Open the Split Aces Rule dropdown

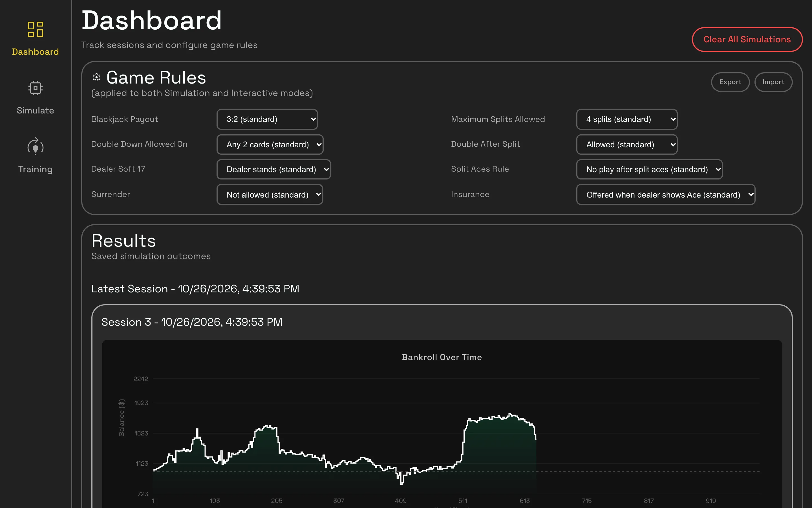pos(650,169)
